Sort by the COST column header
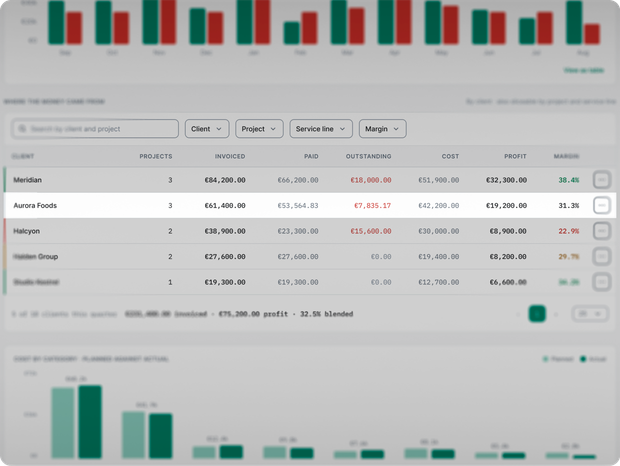This screenshot has height=466, width=620. (x=450, y=157)
